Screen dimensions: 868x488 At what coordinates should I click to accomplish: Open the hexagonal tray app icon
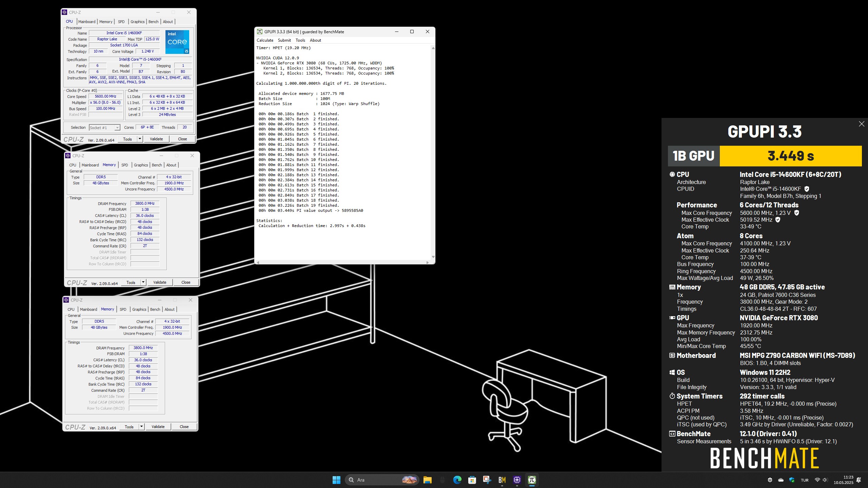[770, 480]
